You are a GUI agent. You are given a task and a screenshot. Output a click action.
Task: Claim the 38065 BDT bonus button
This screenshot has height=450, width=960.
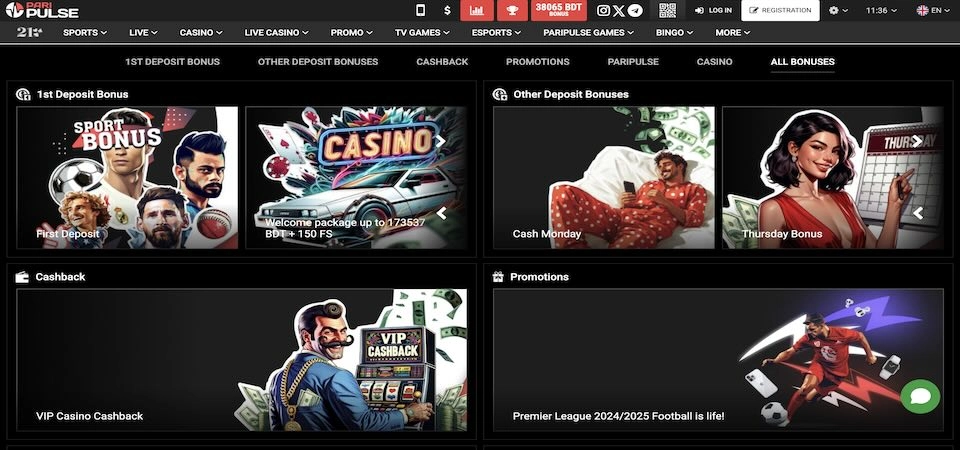pos(558,10)
